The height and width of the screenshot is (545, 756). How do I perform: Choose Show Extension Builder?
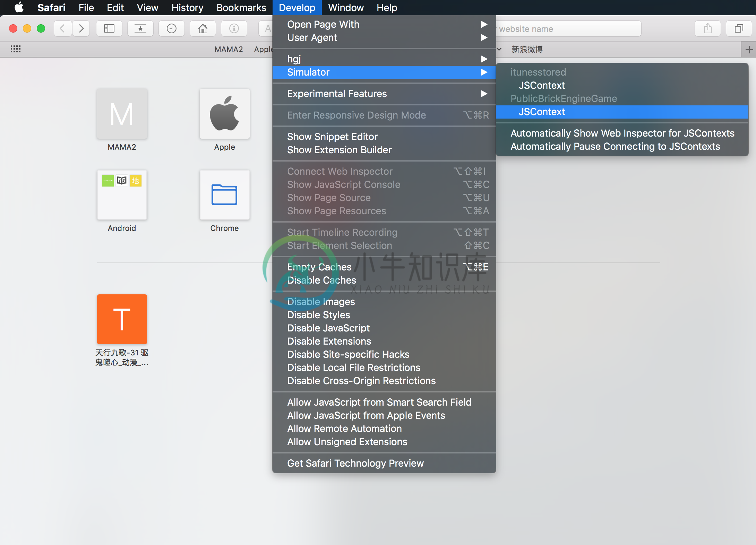coord(384,150)
